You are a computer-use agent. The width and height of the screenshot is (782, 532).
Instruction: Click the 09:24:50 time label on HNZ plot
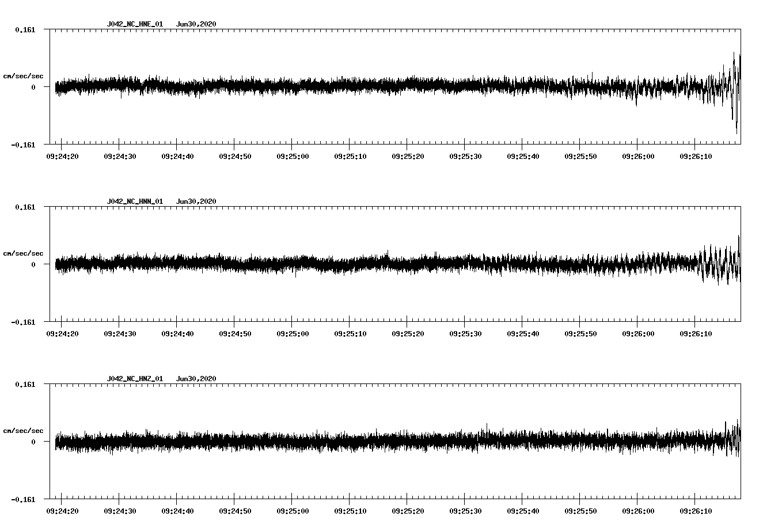[x=235, y=511]
